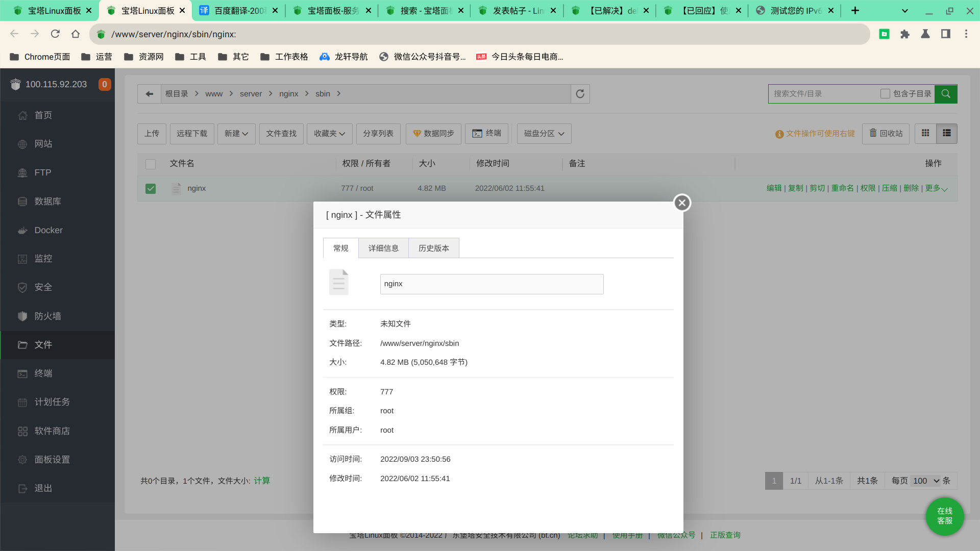Expand the 收藏夹 dropdown
This screenshot has width=980, height=551.
[330, 134]
